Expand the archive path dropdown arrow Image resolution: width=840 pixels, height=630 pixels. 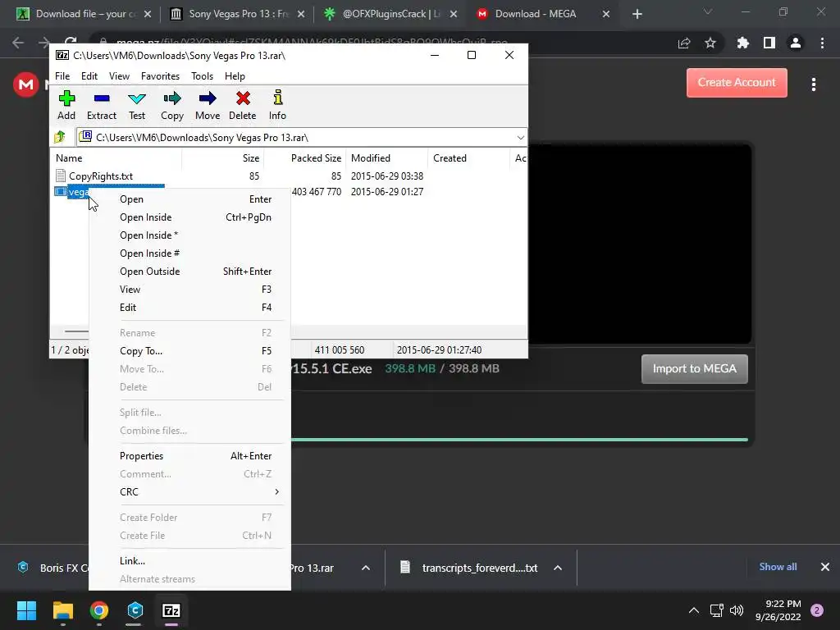(520, 138)
